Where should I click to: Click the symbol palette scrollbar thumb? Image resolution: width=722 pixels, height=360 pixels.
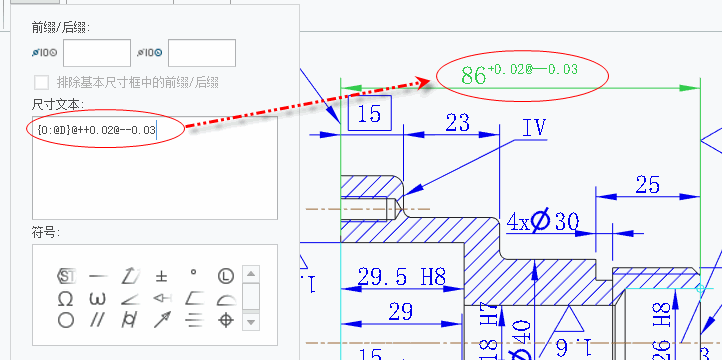pyautogui.click(x=250, y=296)
